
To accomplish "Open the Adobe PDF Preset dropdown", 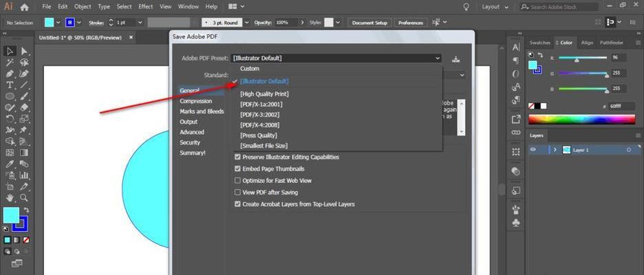I will click(x=336, y=58).
